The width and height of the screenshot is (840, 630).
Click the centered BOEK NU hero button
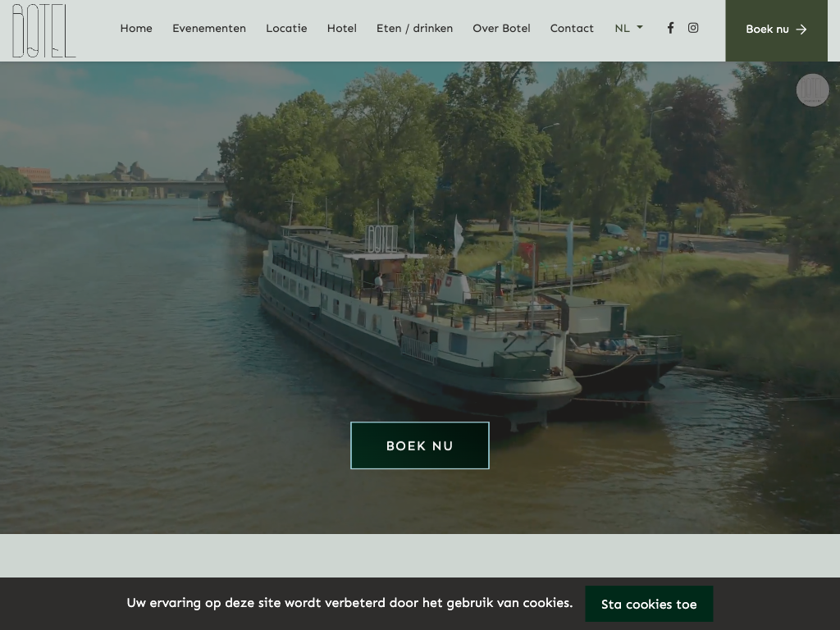coord(420,445)
